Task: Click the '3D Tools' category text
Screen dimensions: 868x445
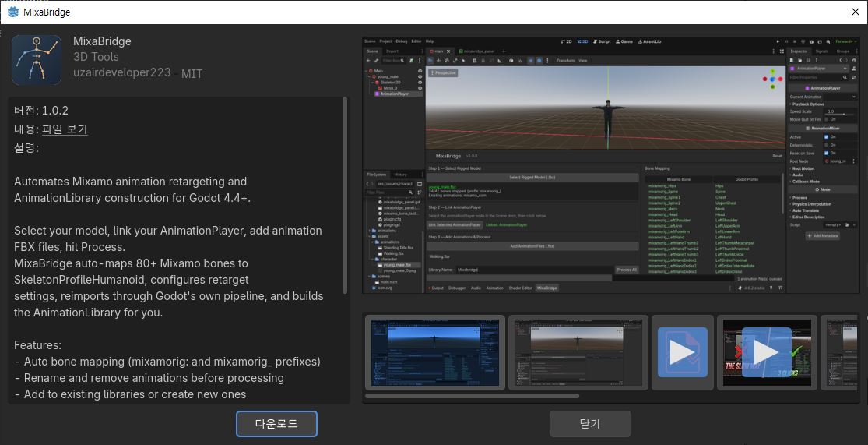Action: pyautogui.click(x=96, y=57)
